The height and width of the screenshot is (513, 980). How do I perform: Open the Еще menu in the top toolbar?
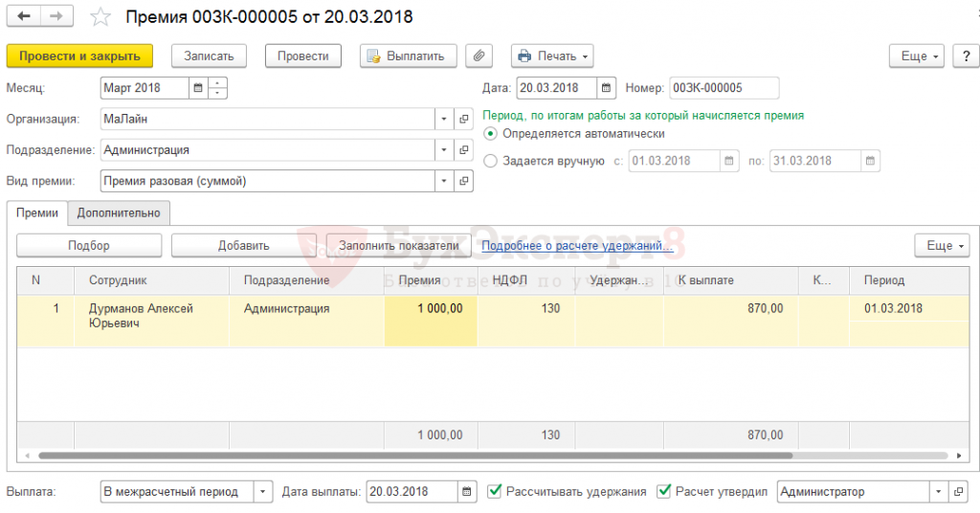pyautogui.click(x=917, y=56)
